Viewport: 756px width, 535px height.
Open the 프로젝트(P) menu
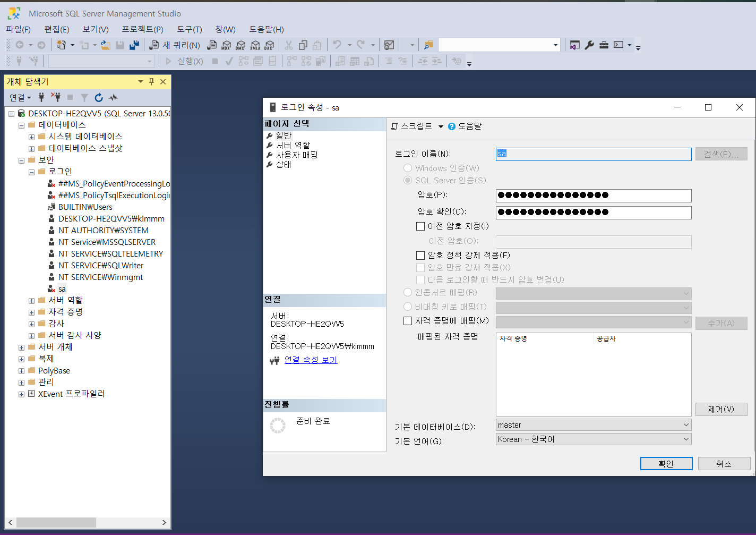pos(143,29)
